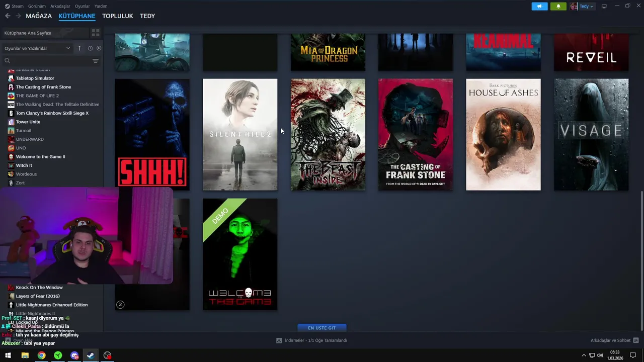The image size is (644, 362).
Task: Select Tabletop Simulator game icon in list
Action: point(11,78)
